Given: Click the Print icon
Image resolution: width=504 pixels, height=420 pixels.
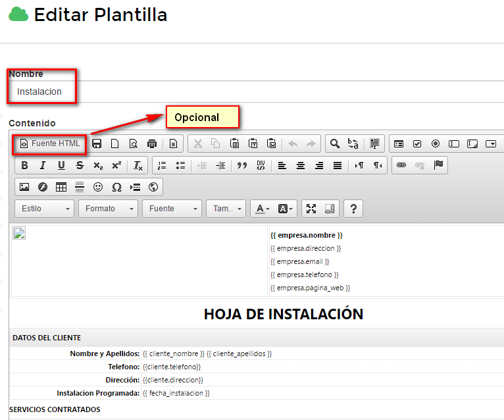Looking at the screenshot, I should tap(152, 144).
